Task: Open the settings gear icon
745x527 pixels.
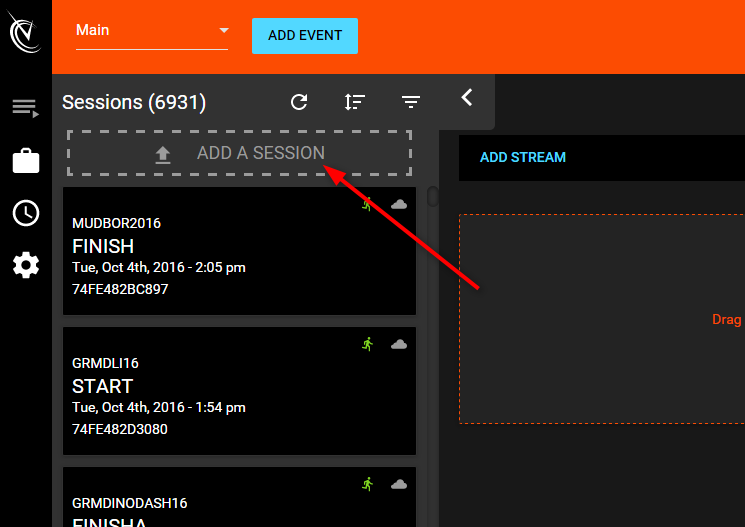Action: [26, 265]
